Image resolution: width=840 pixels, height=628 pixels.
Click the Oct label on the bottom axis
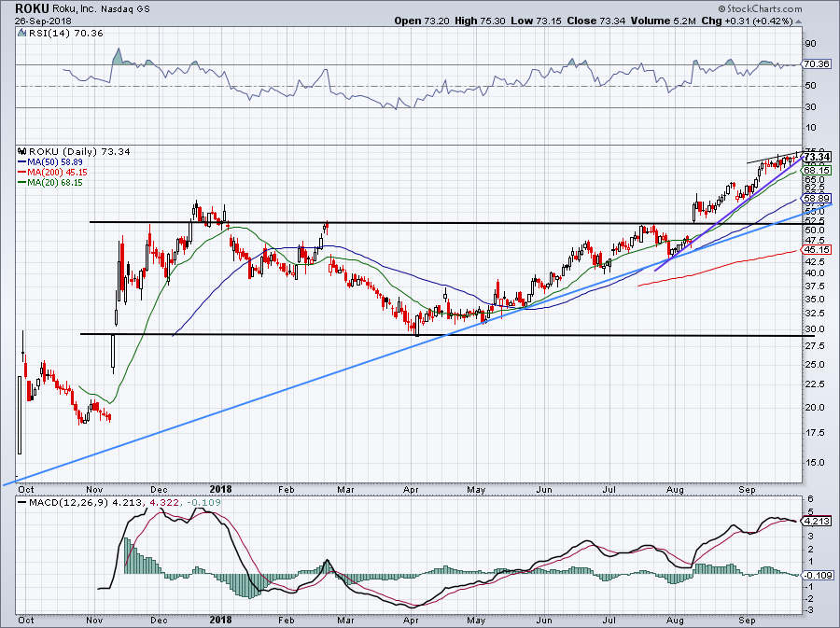[25, 621]
